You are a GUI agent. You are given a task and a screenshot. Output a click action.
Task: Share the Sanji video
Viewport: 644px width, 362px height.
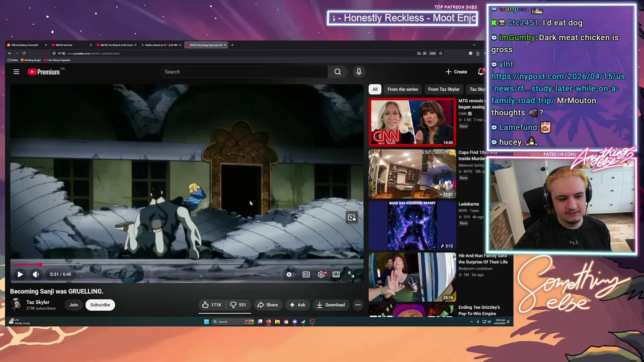(267, 305)
